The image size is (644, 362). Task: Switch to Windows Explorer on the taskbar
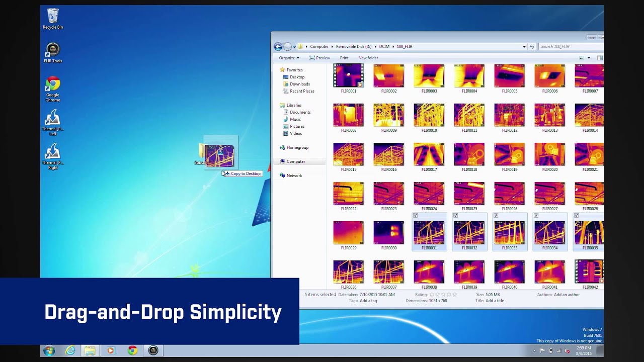(90, 350)
